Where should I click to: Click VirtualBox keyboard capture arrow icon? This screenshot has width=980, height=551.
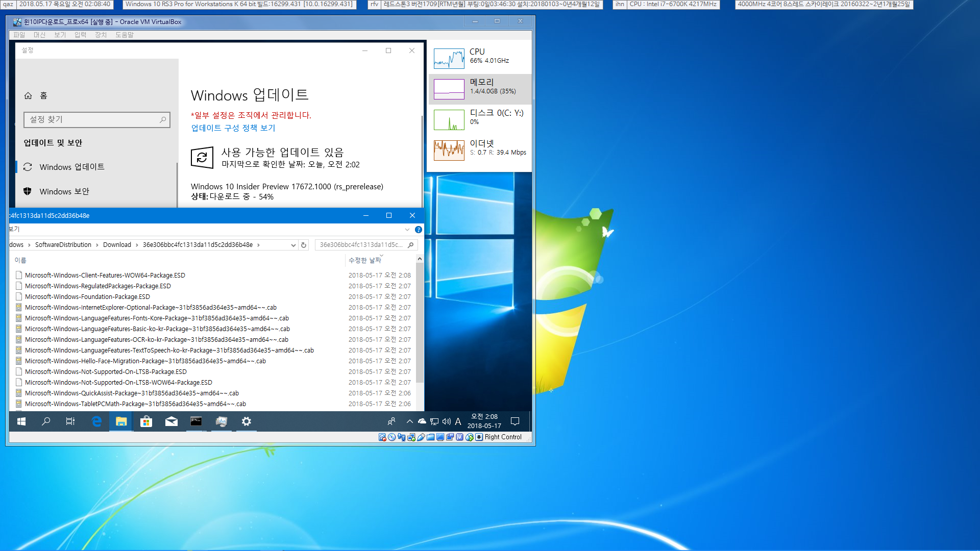[479, 437]
